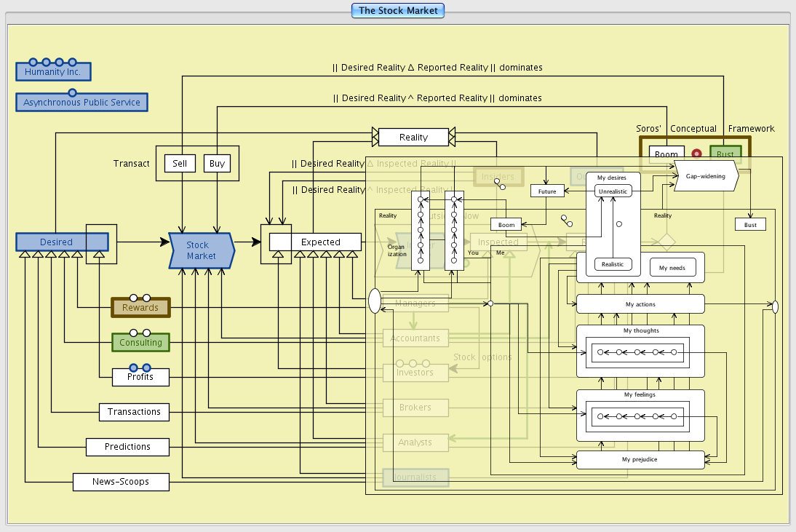Click the blue Stock Market chevron node
Viewport: 796px width, 532px height.
tap(202, 250)
